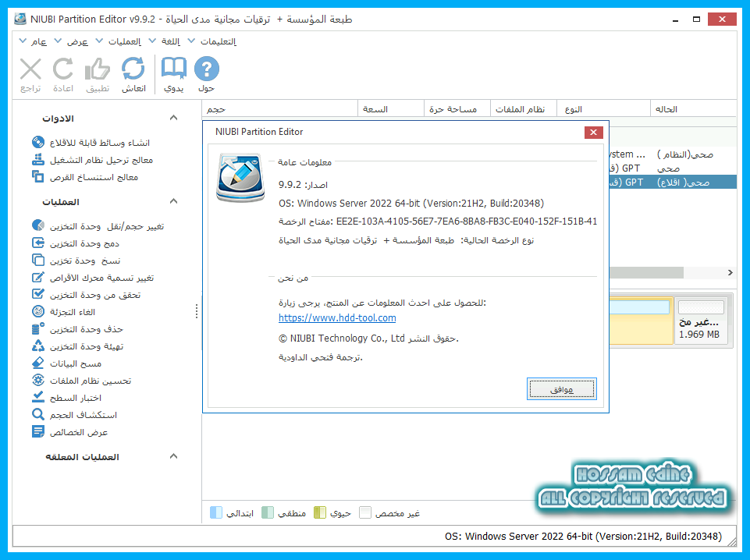Collapse the Tools (الادوات) section

[x=173, y=118]
